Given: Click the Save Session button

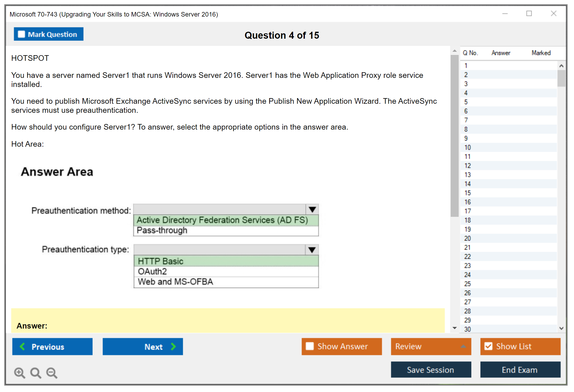Looking at the screenshot, I should [431, 370].
